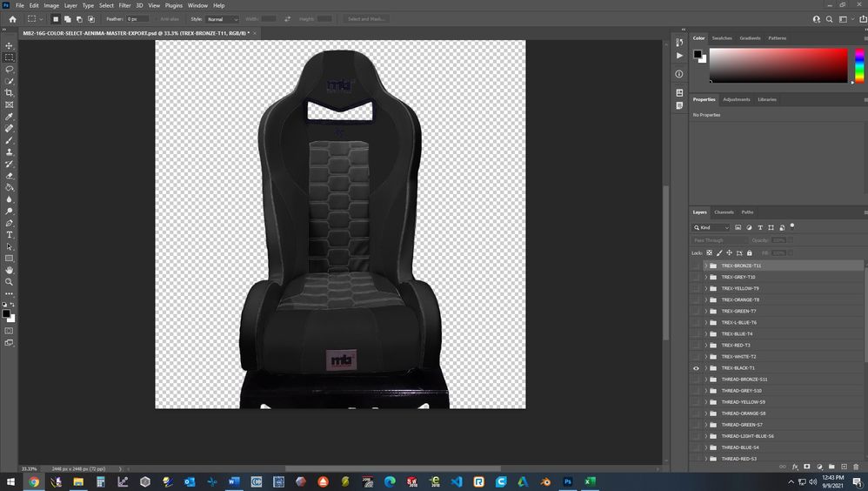
Task: Open the Filter menu
Action: click(124, 5)
